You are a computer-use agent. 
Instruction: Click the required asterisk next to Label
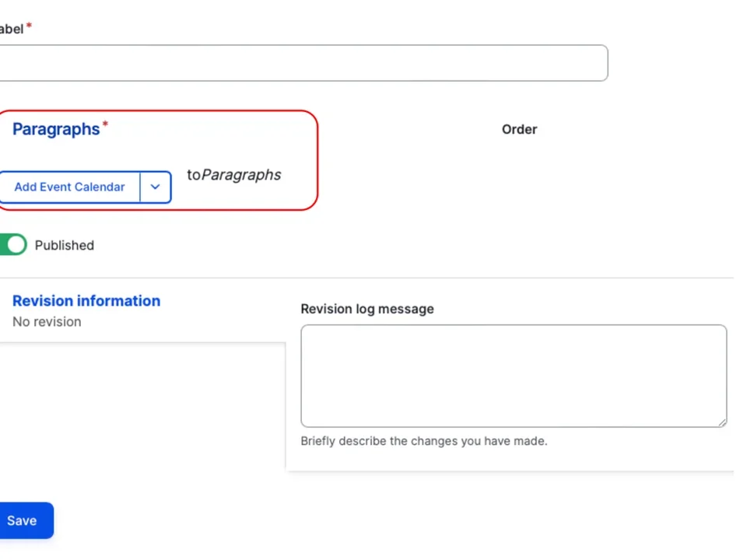pos(29,24)
